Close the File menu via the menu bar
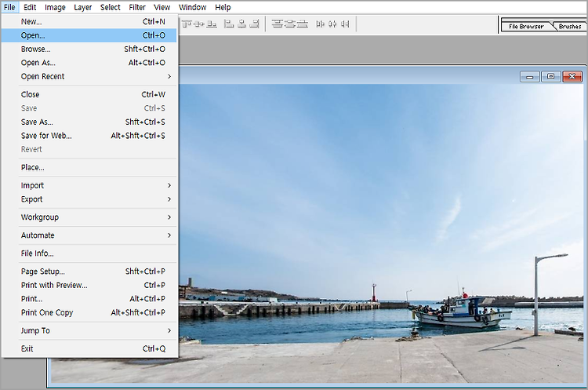This screenshot has width=588, height=390. pyautogui.click(x=9, y=7)
